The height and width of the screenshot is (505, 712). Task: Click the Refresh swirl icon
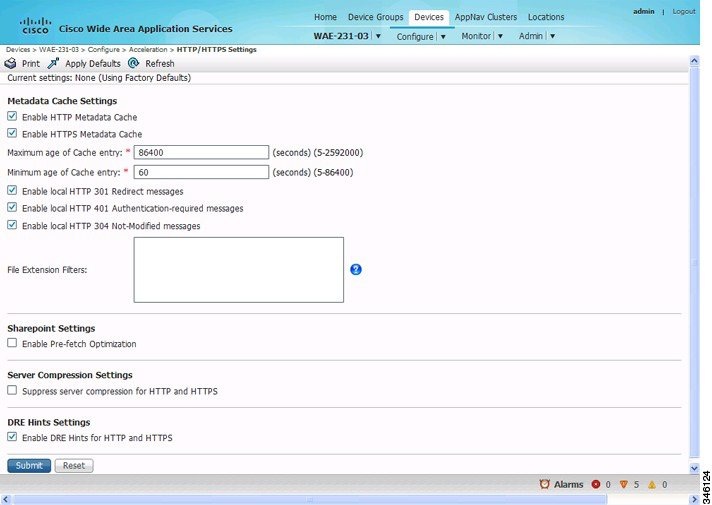[x=133, y=63]
